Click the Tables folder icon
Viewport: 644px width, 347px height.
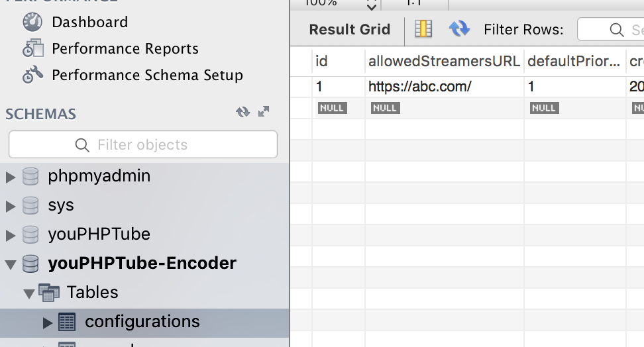(49, 293)
